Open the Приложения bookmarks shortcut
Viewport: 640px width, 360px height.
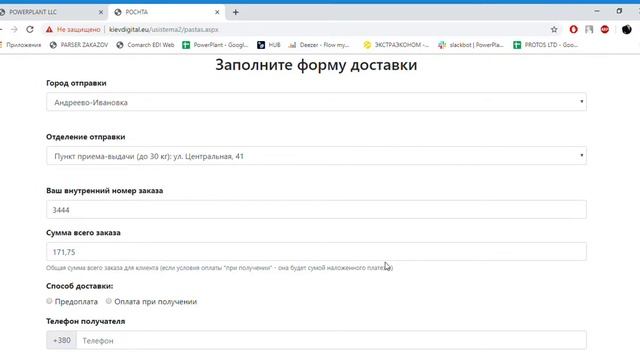pos(20,45)
